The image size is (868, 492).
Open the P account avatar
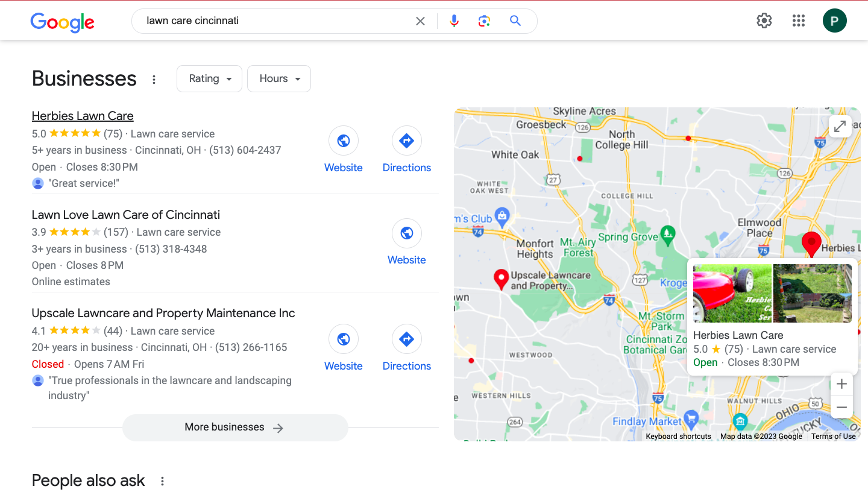[835, 21]
